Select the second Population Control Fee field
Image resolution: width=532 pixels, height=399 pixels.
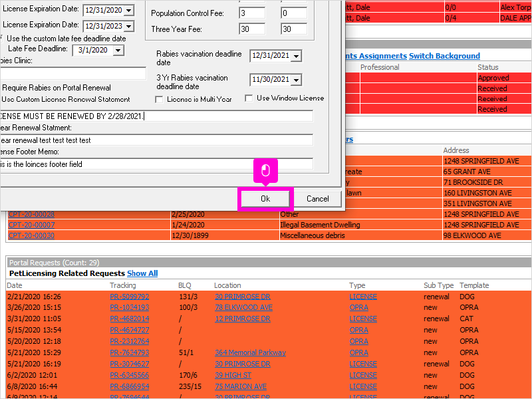[294, 13]
